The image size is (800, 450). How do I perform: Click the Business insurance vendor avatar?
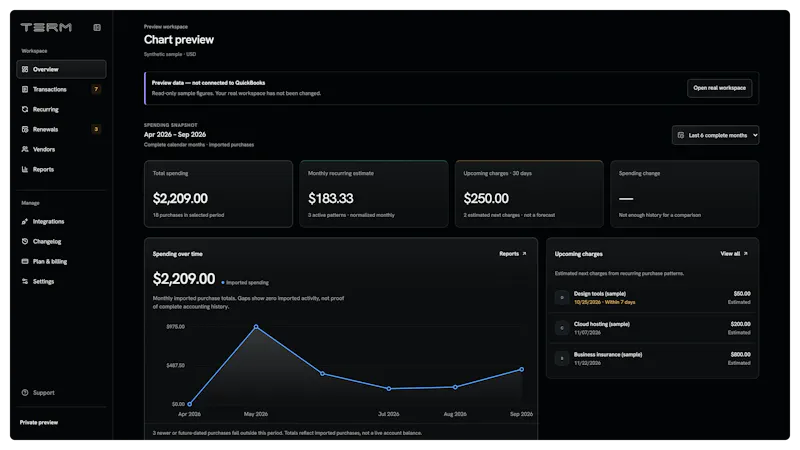562,358
